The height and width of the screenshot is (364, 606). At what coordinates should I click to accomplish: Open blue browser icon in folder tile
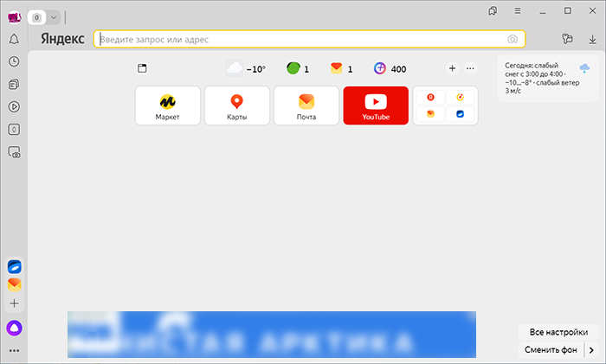click(460, 114)
